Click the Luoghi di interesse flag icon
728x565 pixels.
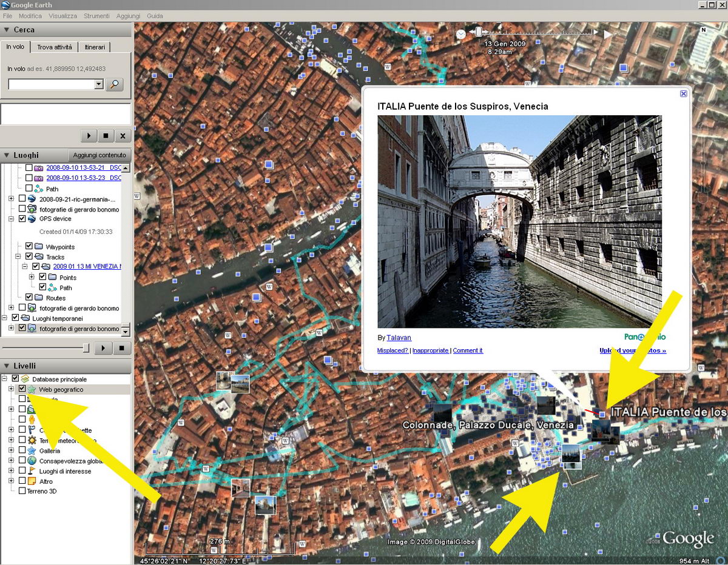pyautogui.click(x=32, y=471)
